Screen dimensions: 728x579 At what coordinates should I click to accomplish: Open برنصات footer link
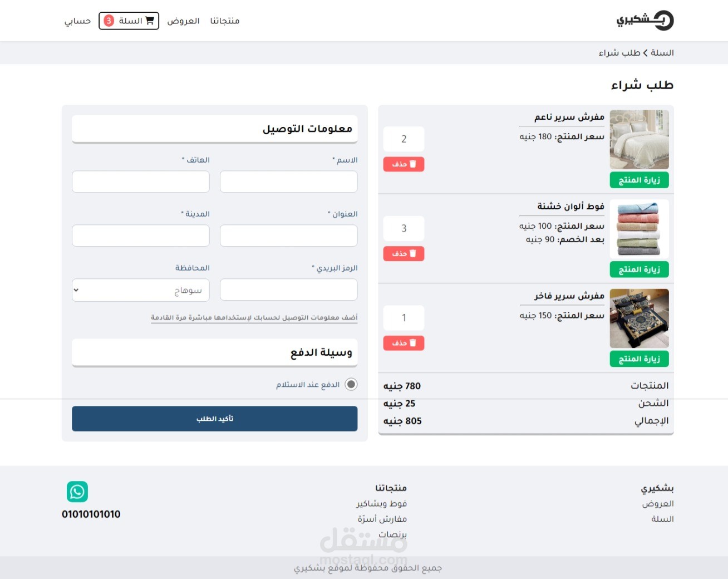point(393,534)
